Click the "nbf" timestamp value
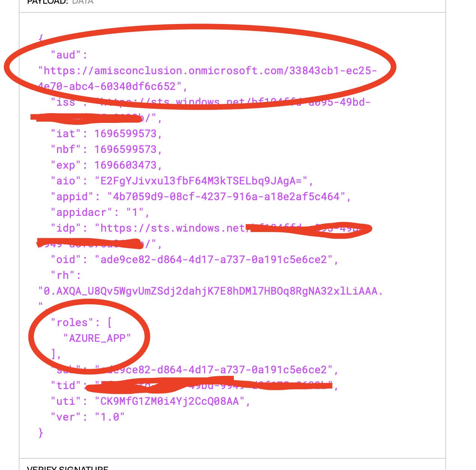The height and width of the screenshot is (470, 476). tap(125, 150)
